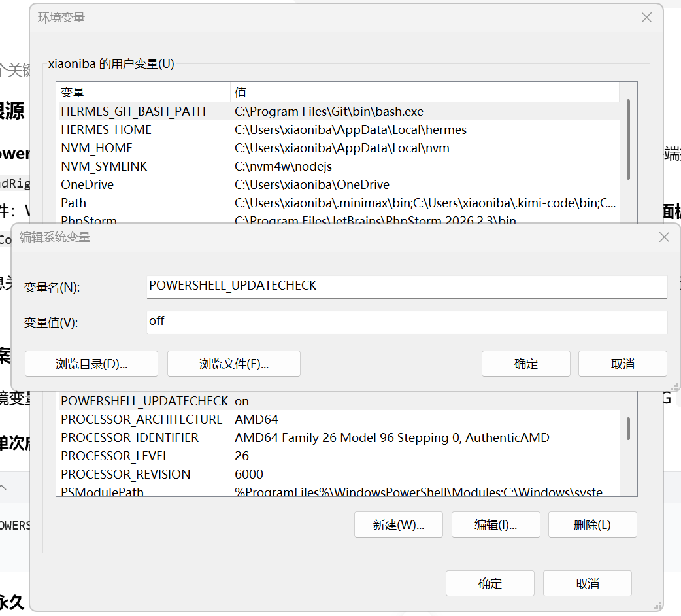
Task: Select PROCESSOR_REVISION system variable row
Action: (338, 474)
